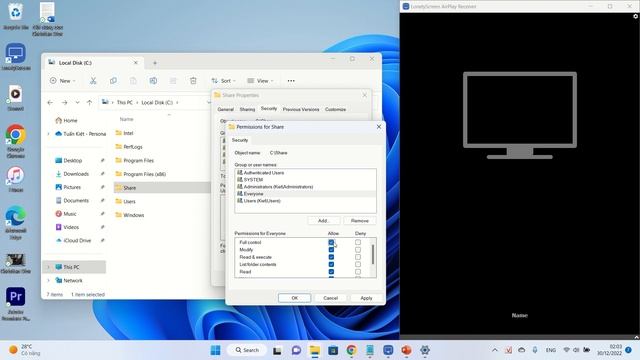The image size is (640, 360).
Task: Open Microsoft Store from taskbar
Action: (x=333, y=350)
